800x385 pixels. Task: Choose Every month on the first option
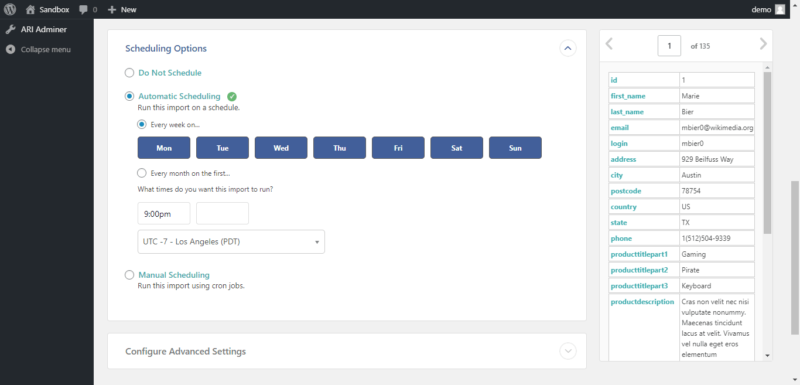point(142,173)
